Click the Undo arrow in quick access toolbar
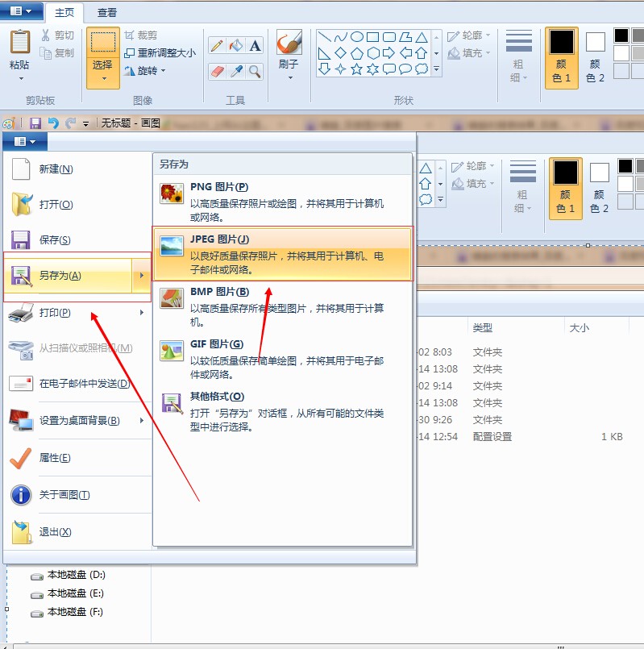 pyautogui.click(x=53, y=123)
